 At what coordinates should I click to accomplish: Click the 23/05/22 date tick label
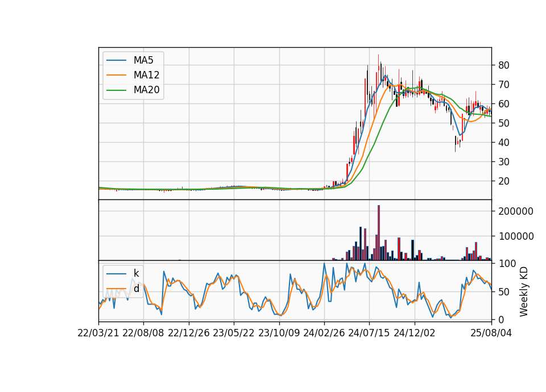(234, 333)
